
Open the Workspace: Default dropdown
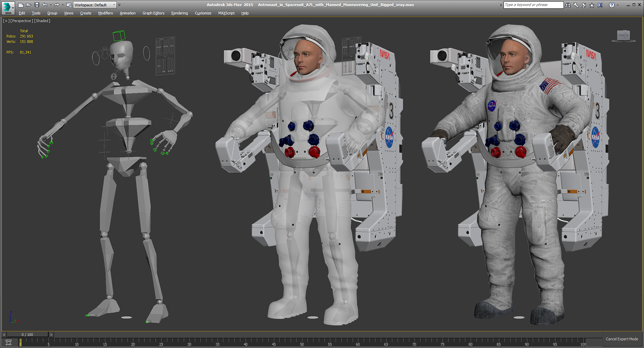click(x=94, y=5)
